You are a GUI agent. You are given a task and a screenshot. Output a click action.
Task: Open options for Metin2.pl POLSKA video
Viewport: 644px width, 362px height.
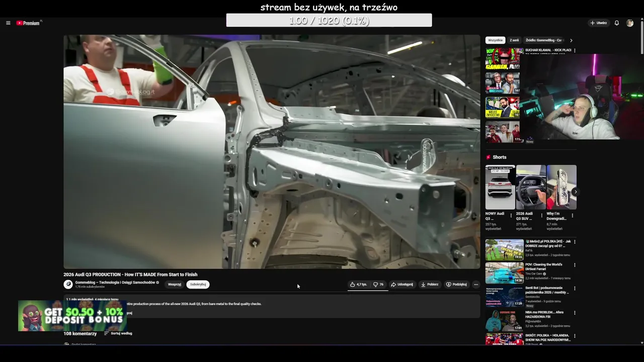575,242
